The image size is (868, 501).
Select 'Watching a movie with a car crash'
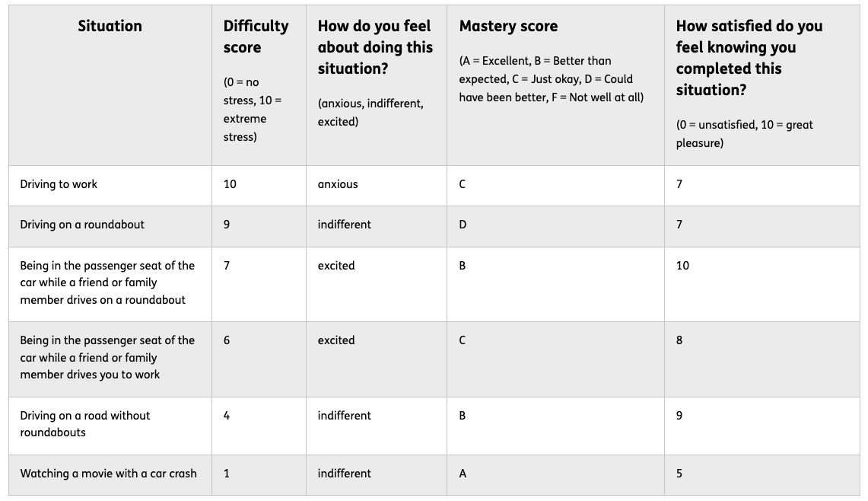tap(110, 475)
